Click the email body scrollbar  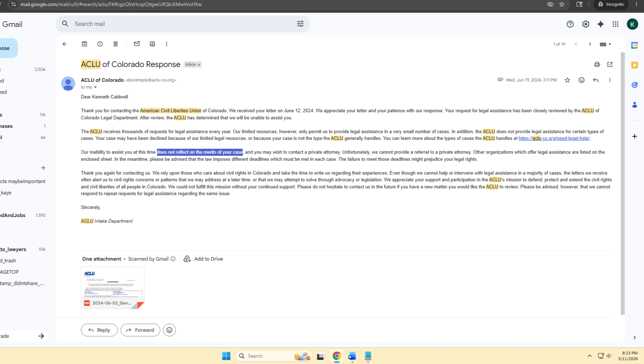coord(623,183)
